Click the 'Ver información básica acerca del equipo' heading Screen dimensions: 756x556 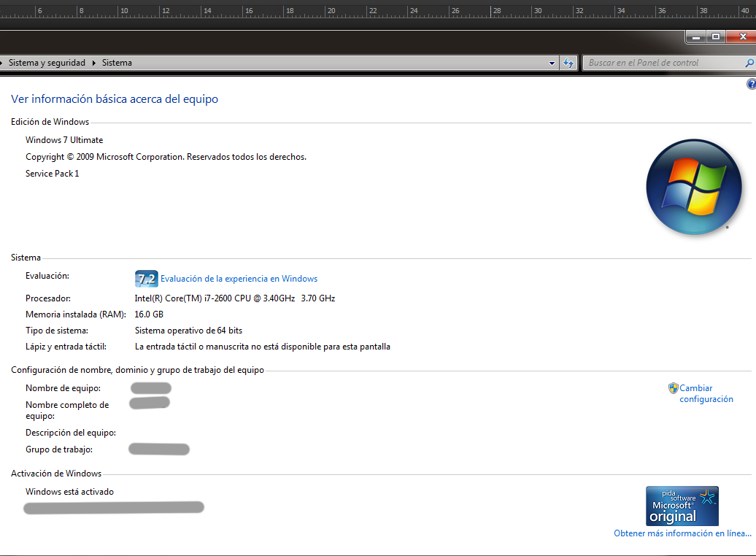click(x=115, y=99)
